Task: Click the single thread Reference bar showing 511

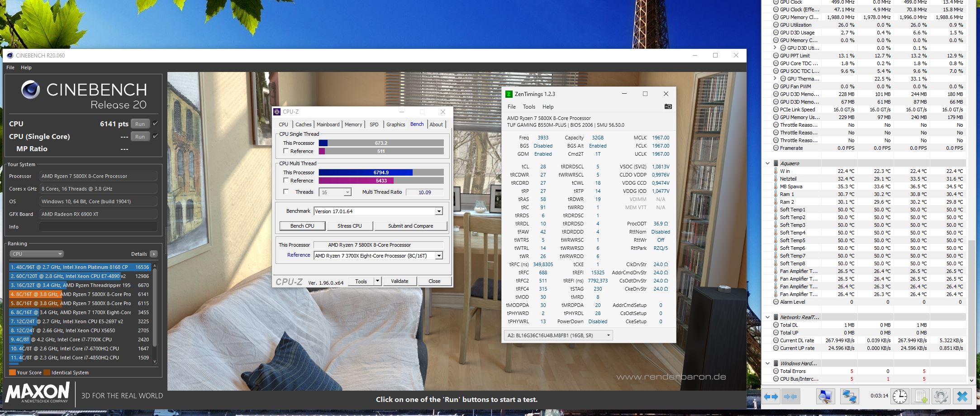Action: point(381,151)
